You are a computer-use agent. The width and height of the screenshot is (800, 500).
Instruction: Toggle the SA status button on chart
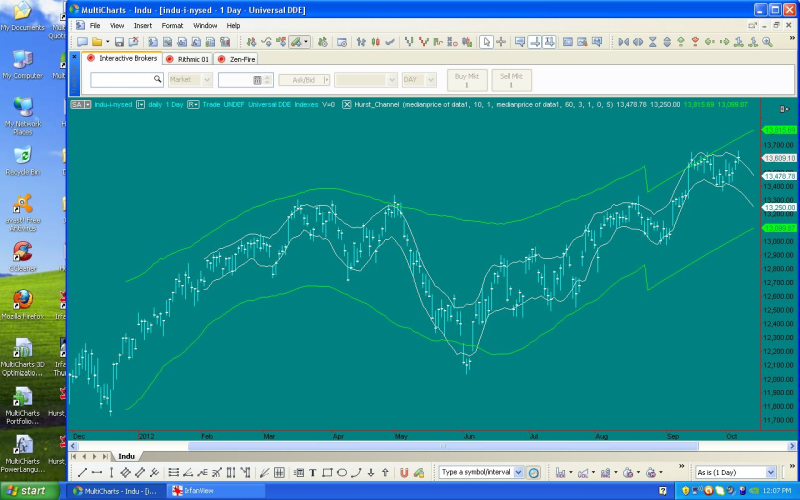point(77,105)
